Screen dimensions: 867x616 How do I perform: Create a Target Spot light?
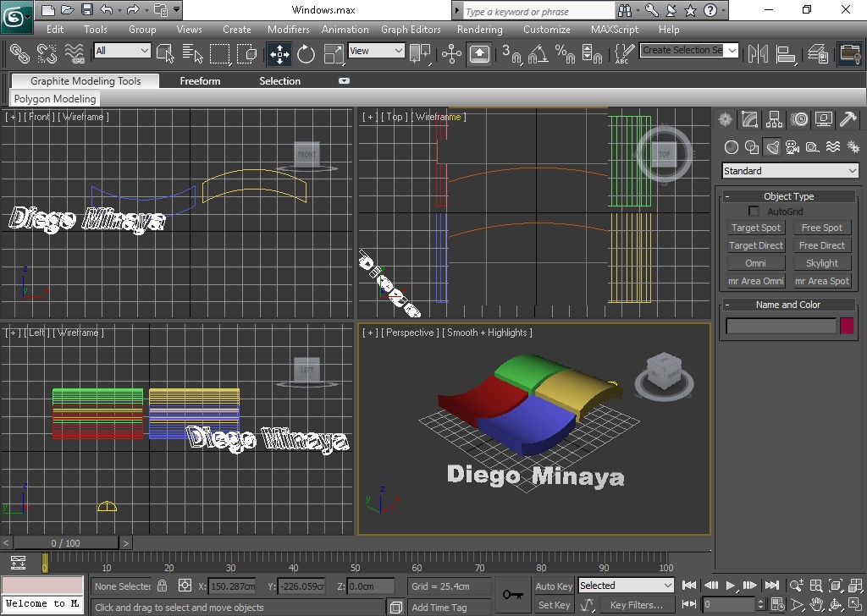[x=756, y=228]
